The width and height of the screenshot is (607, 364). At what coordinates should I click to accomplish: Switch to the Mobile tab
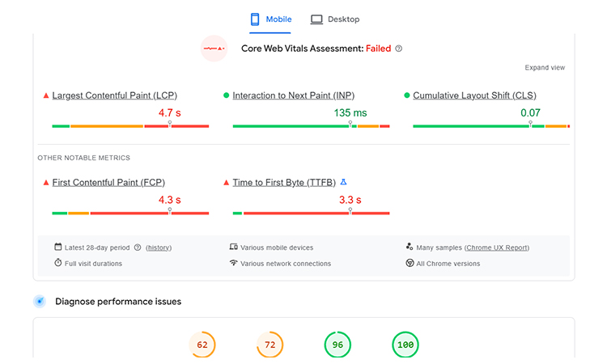[271, 19]
